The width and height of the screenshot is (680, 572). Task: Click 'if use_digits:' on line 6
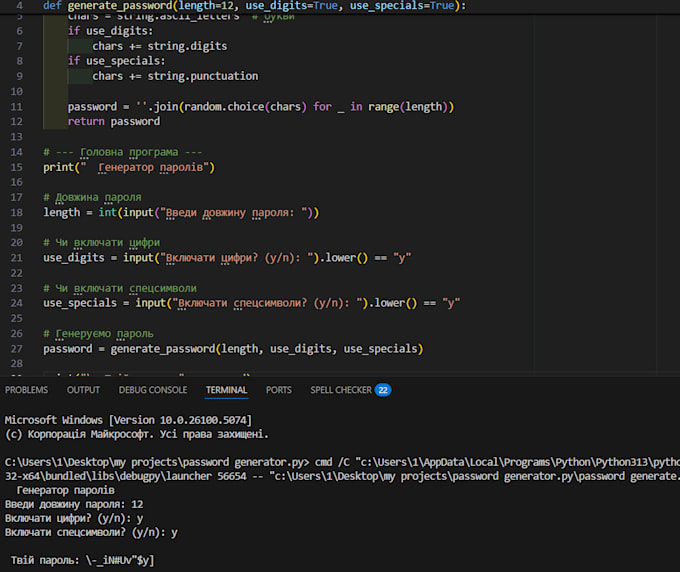tap(110, 31)
